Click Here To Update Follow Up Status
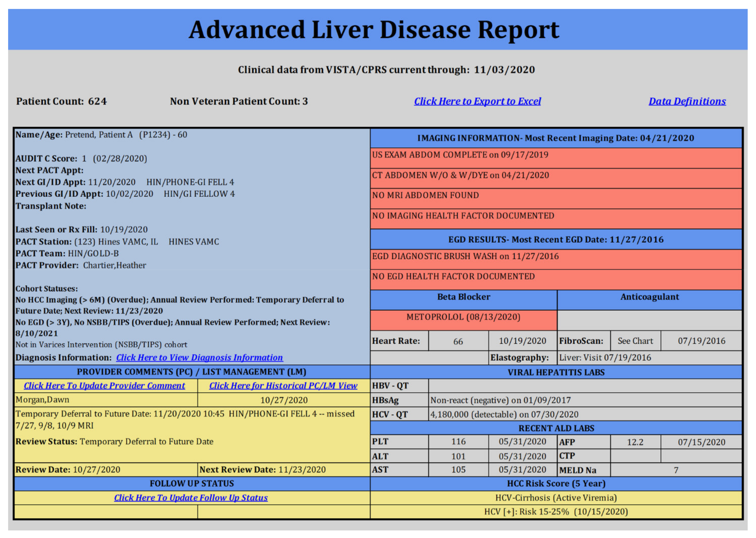 click(x=191, y=498)
